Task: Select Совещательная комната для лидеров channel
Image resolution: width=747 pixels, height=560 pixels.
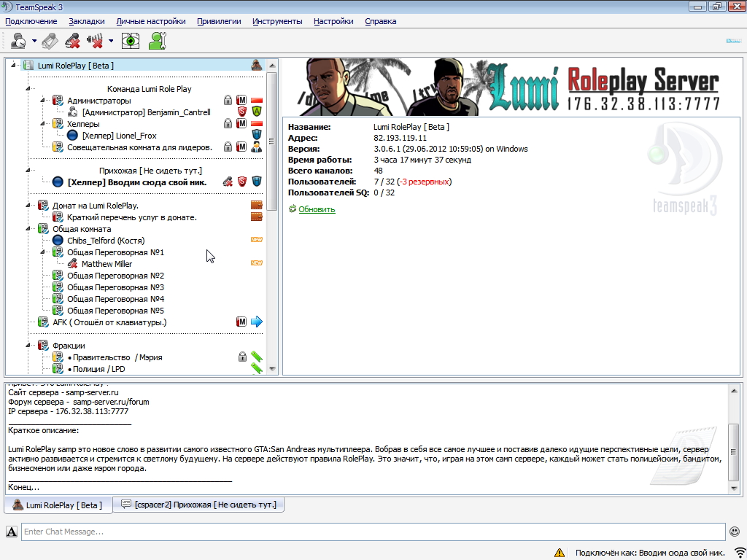Action: 139,147
